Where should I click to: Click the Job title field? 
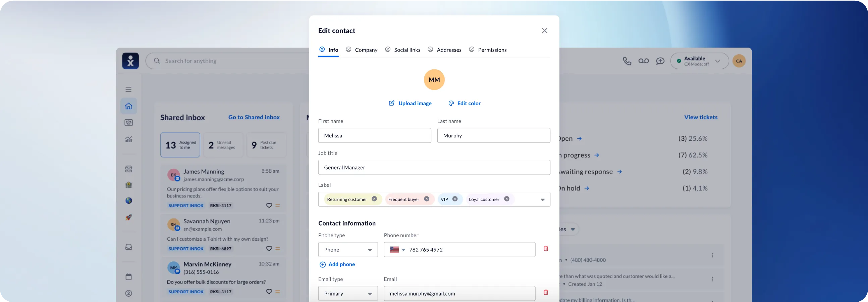point(434,167)
